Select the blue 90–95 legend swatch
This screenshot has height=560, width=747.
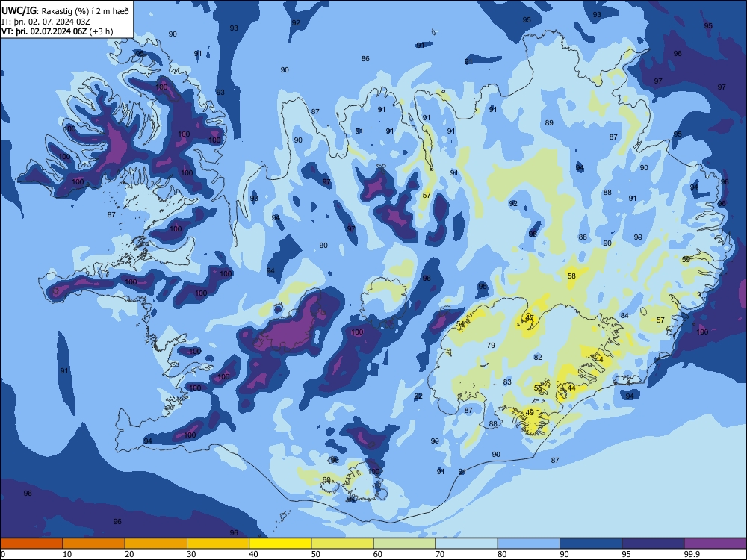tap(591, 544)
